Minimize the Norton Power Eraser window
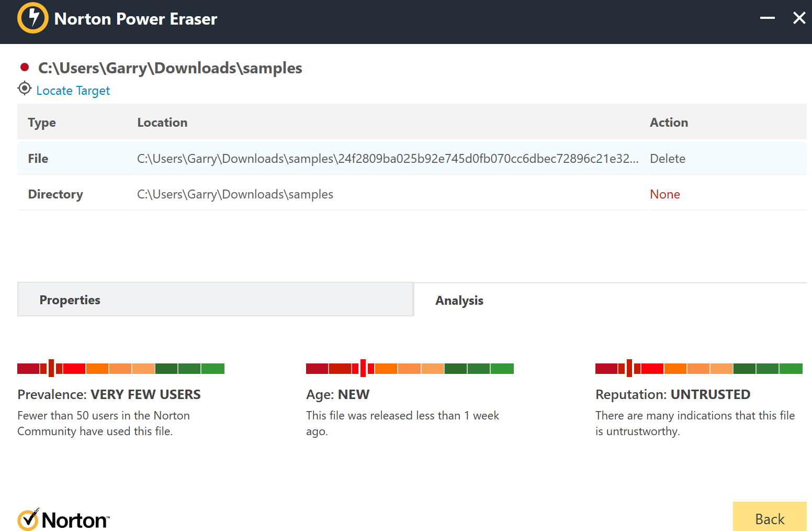The height and width of the screenshot is (531, 812). pyautogui.click(x=767, y=18)
